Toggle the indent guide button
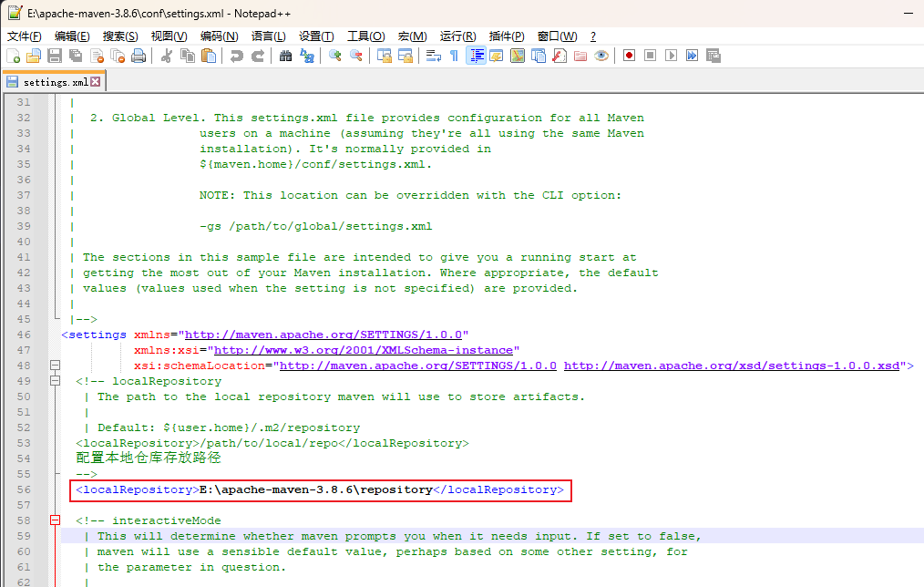Image resolution: width=924 pixels, height=587 pixels. click(476, 56)
